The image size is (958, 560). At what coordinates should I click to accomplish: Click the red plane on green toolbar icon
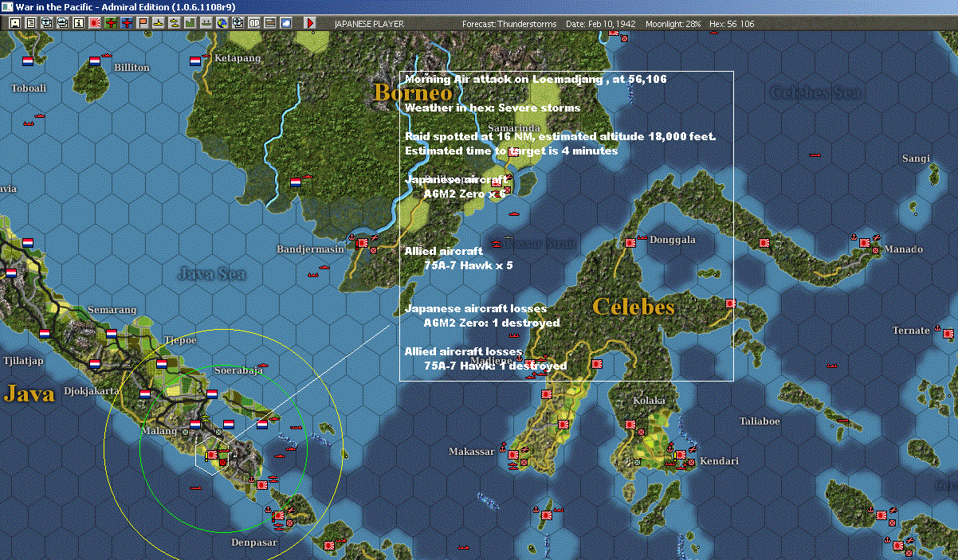point(111,23)
